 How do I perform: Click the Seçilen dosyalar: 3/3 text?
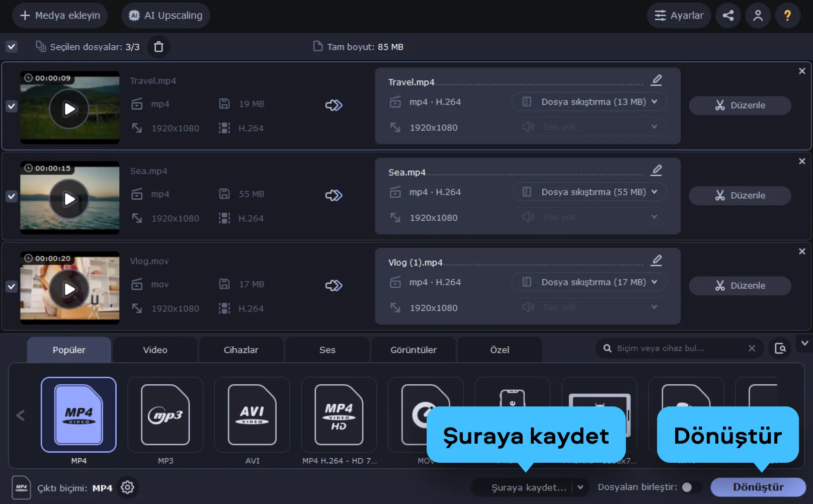(x=95, y=47)
